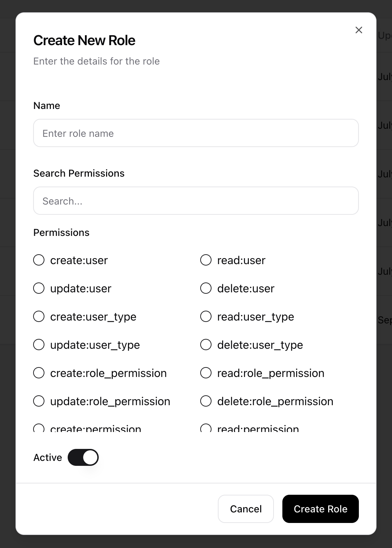
Task: Toggle the Active switch off
Action: point(83,457)
